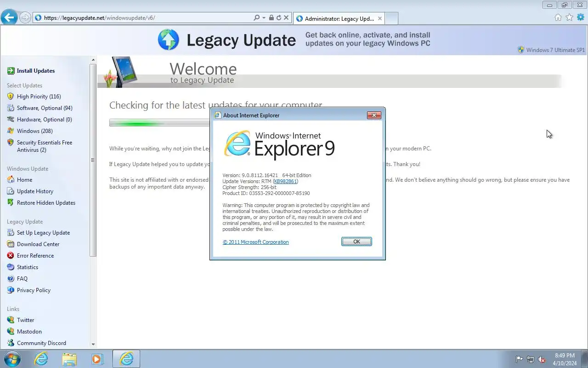Open the Twitter link
This screenshot has width=588, height=368.
(x=25, y=320)
